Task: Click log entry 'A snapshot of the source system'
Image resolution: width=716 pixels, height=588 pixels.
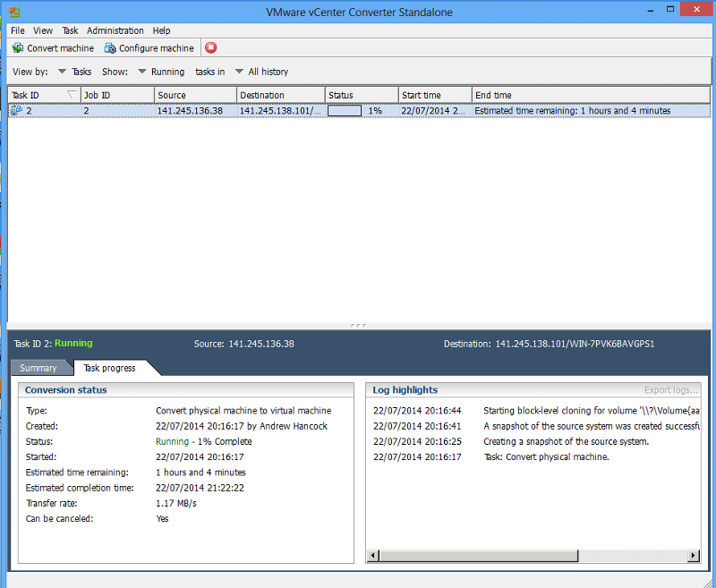Action: (x=592, y=426)
